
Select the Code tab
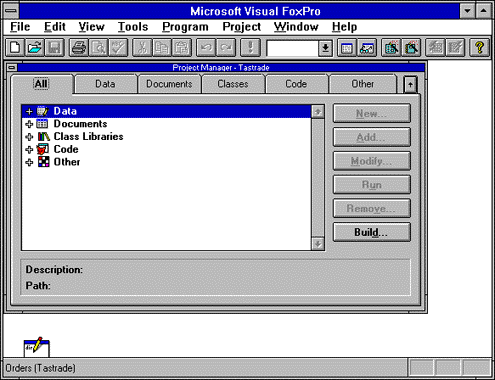pyautogui.click(x=296, y=84)
